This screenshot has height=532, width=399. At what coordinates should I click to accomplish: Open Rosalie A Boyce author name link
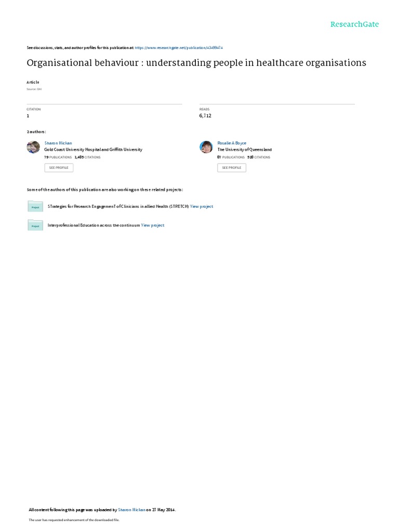pos(232,143)
